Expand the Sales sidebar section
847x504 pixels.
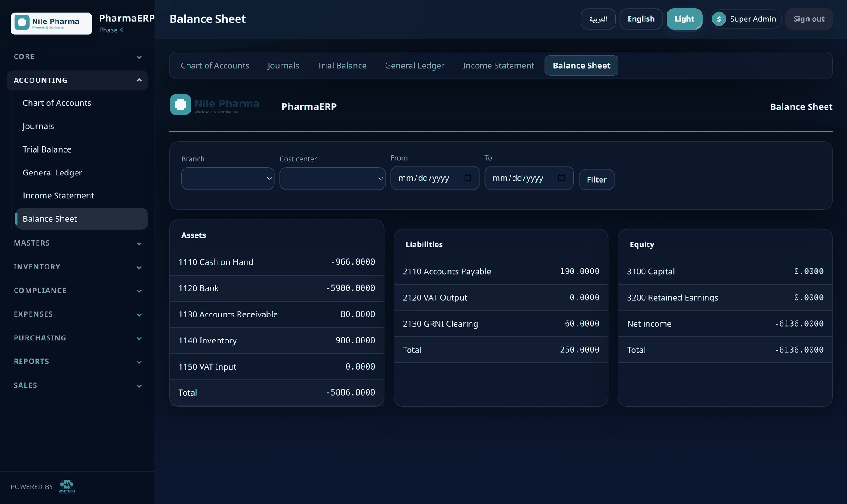pos(77,385)
